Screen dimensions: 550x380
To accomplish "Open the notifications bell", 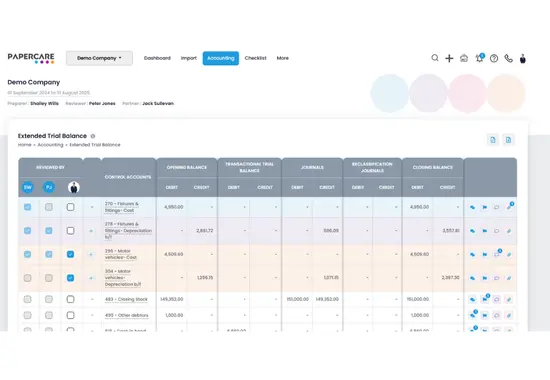I will click(x=479, y=58).
